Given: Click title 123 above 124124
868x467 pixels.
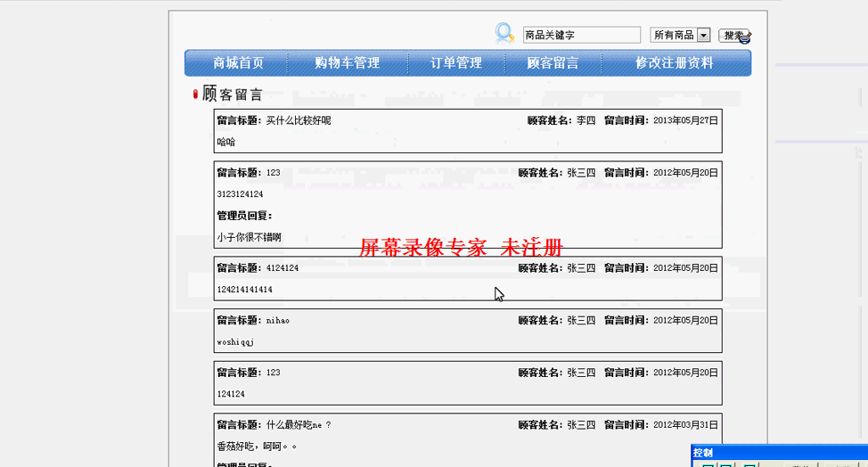Looking at the screenshot, I should [274, 373].
